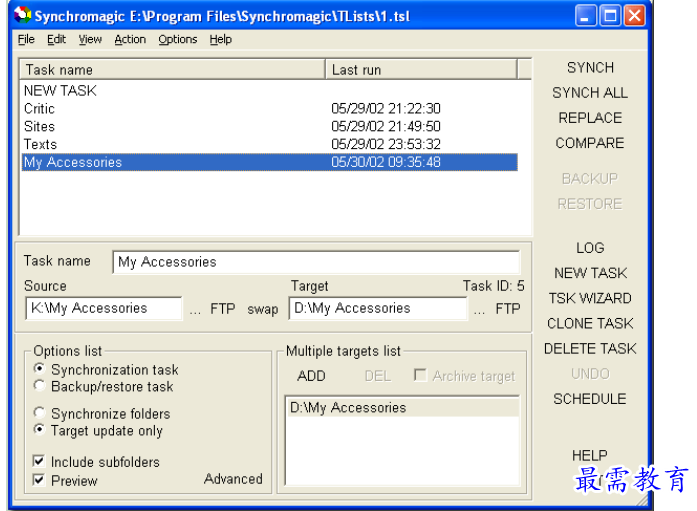Screen dimensions: 697x511
Task: Click last run time 05/29/02 21:22:30
Action: (x=386, y=108)
